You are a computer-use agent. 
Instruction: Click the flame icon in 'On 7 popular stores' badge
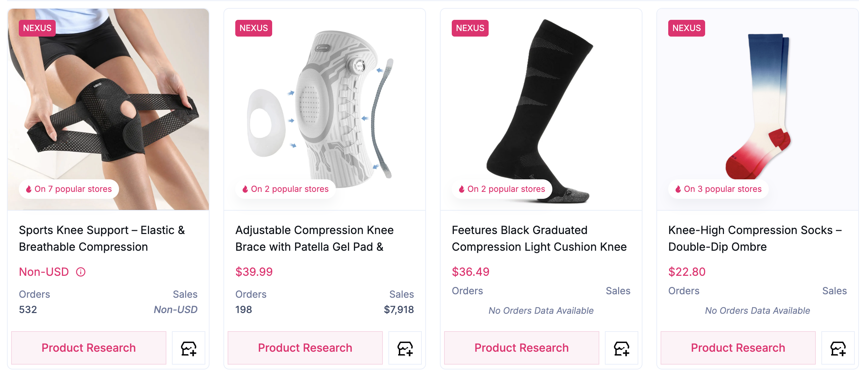(x=29, y=189)
